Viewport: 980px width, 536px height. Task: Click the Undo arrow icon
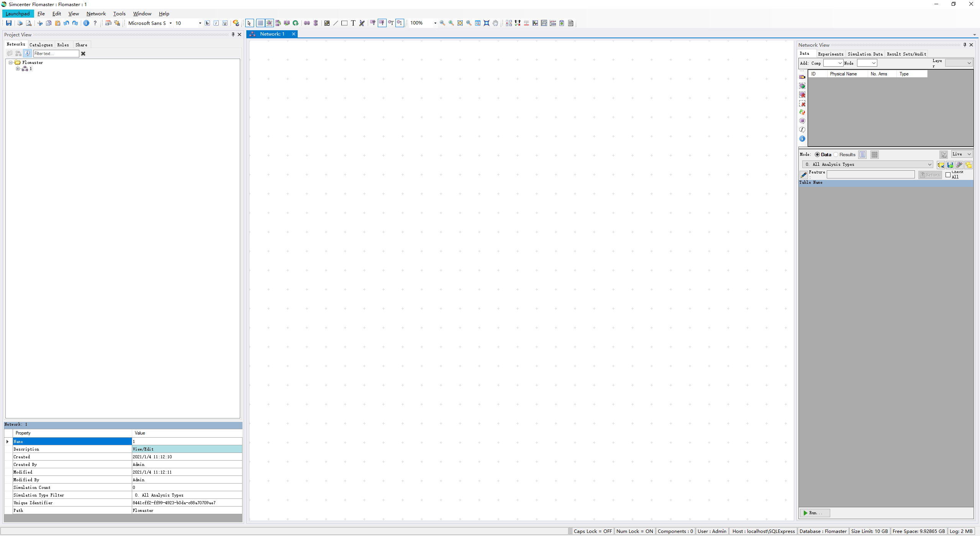[66, 23]
